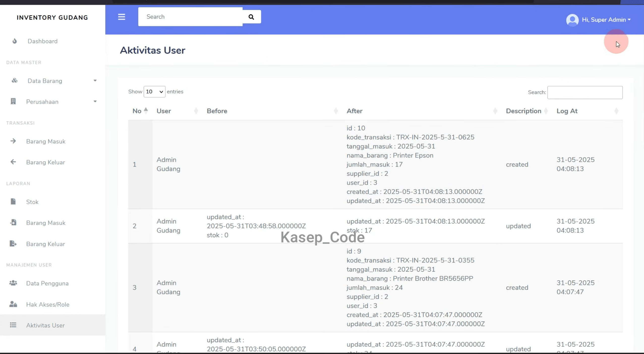Click the Stok report file icon
The height and width of the screenshot is (354, 644).
[x=13, y=202]
